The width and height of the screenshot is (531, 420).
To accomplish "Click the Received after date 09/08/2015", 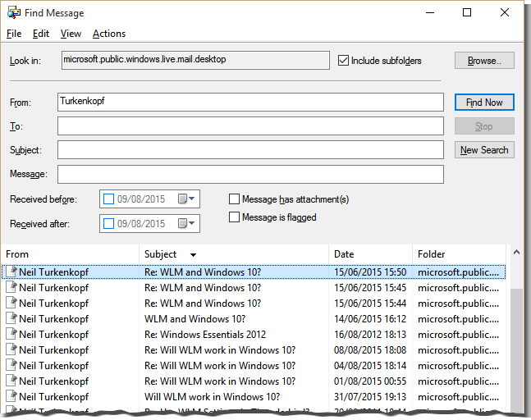I will [x=141, y=223].
